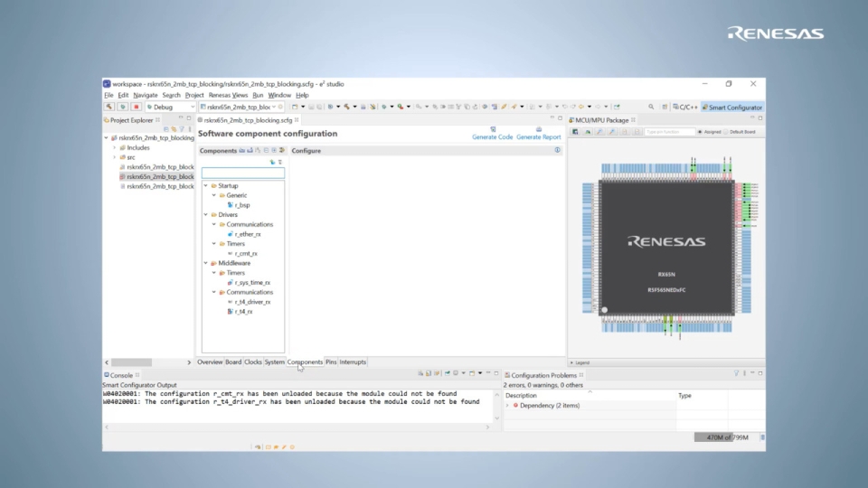Click the components filter text field

point(243,174)
